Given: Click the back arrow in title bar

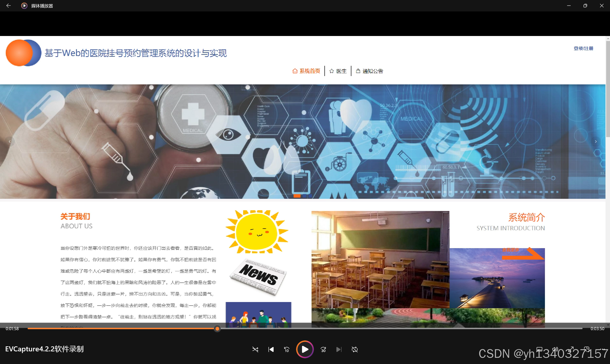Looking at the screenshot, I should 9,6.
